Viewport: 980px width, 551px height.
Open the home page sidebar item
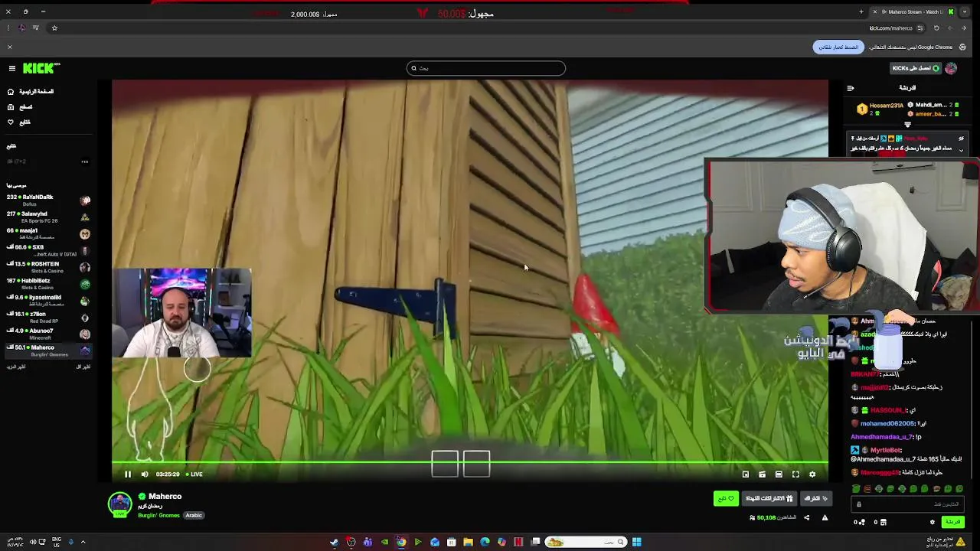[31, 92]
